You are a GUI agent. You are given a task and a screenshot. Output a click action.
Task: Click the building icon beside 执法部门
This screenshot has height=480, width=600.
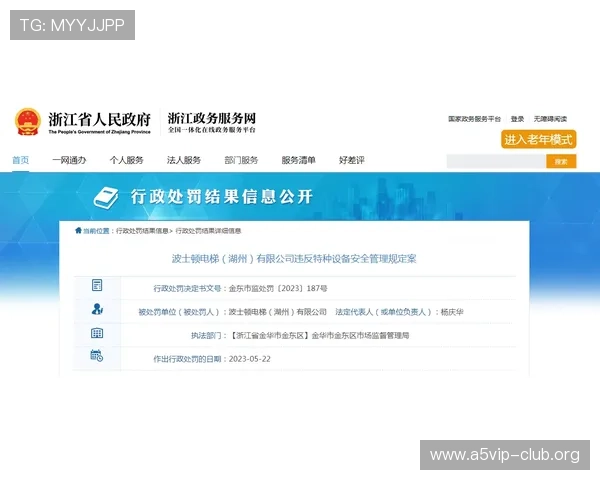click(x=97, y=333)
